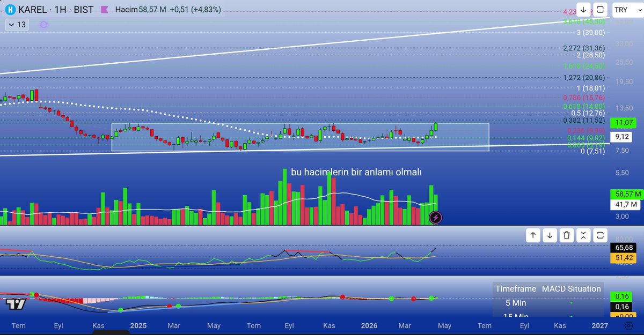Move the RSI pane up
Screen dimensions: 644x335
click(x=533, y=235)
